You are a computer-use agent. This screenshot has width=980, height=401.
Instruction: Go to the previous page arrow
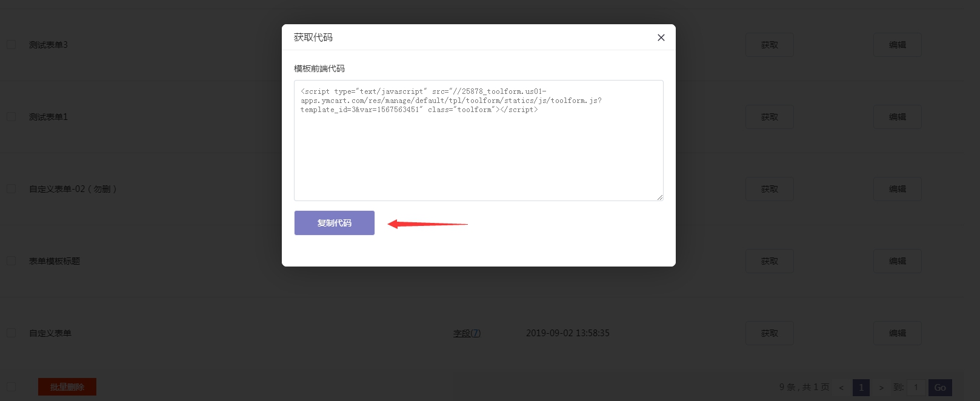841,388
